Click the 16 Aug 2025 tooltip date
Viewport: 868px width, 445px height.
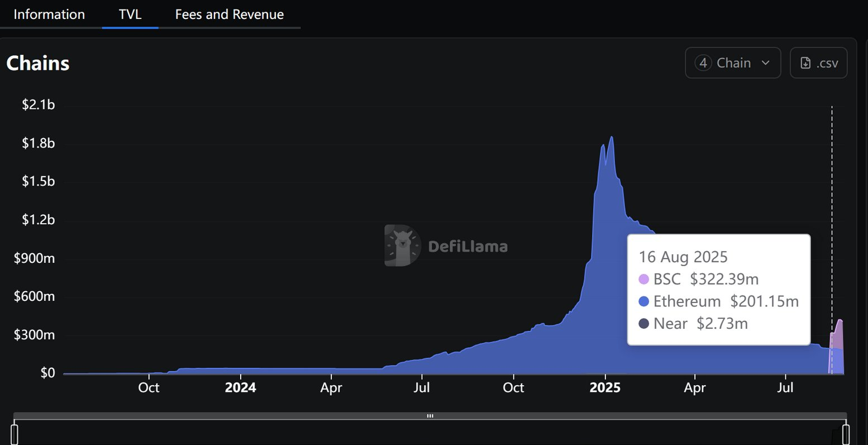(x=683, y=257)
